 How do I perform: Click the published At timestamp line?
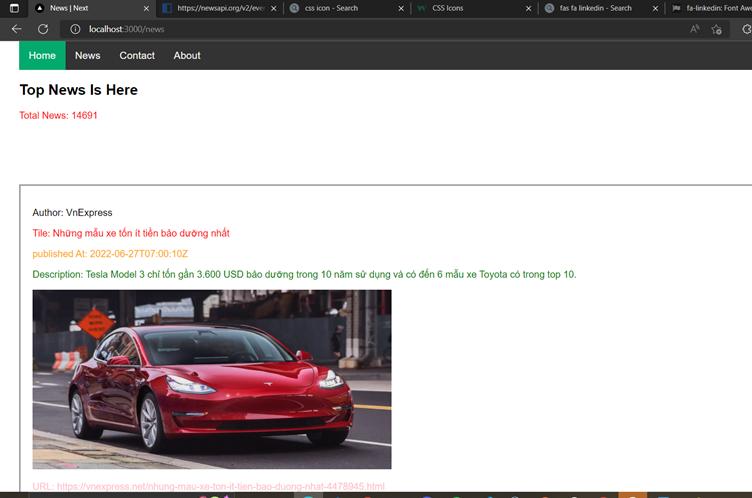pyautogui.click(x=110, y=254)
